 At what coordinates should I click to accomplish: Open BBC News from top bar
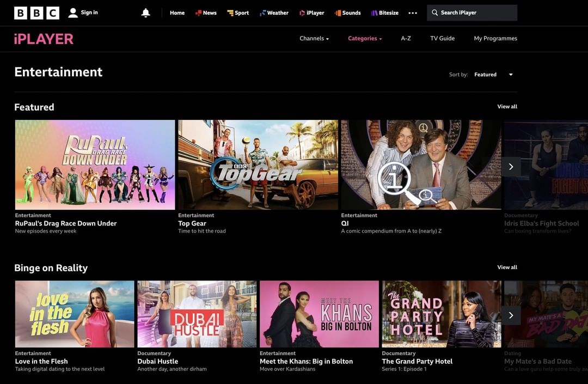coord(206,13)
